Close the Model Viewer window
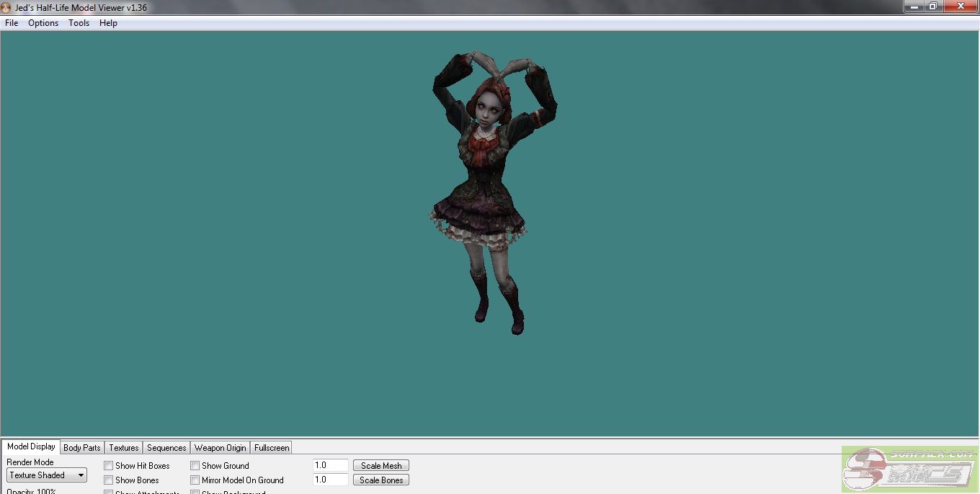This screenshot has height=494, width=980. coord(960,6)
